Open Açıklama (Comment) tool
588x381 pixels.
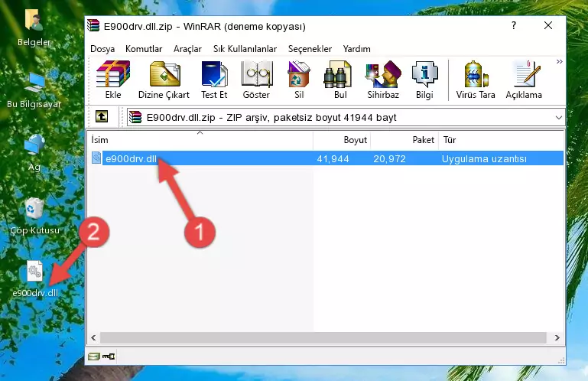[524, 80]
